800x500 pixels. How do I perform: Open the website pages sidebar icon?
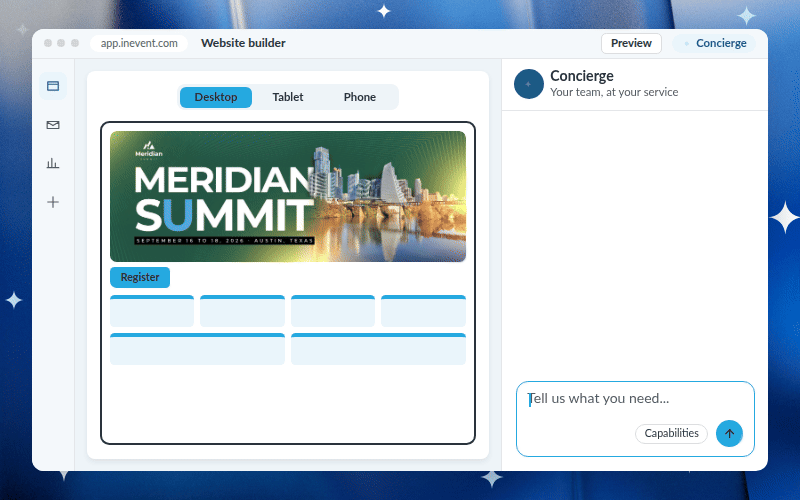(x=53, y=86)
